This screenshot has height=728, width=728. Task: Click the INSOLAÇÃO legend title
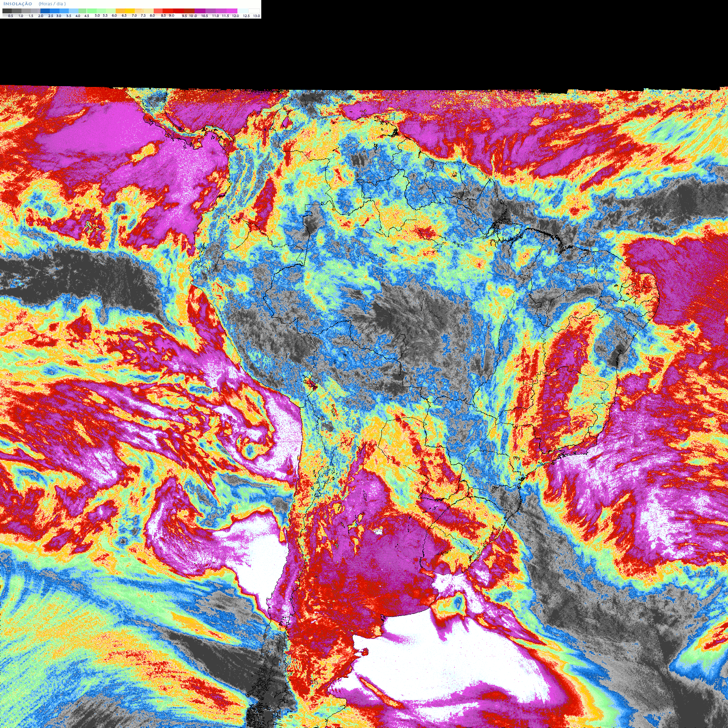pyautogui.click(x=18, y=4)
